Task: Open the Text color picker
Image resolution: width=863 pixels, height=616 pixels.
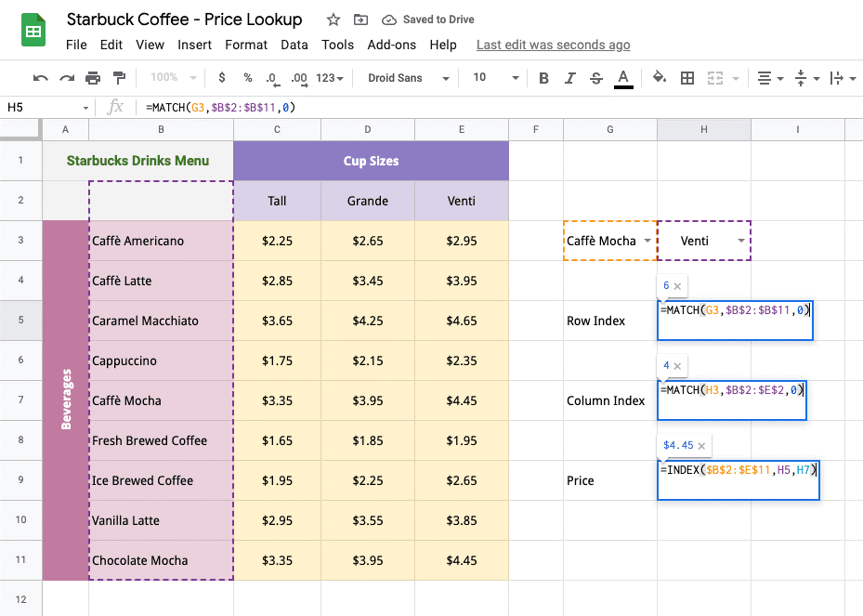Action: click(622, 78)
